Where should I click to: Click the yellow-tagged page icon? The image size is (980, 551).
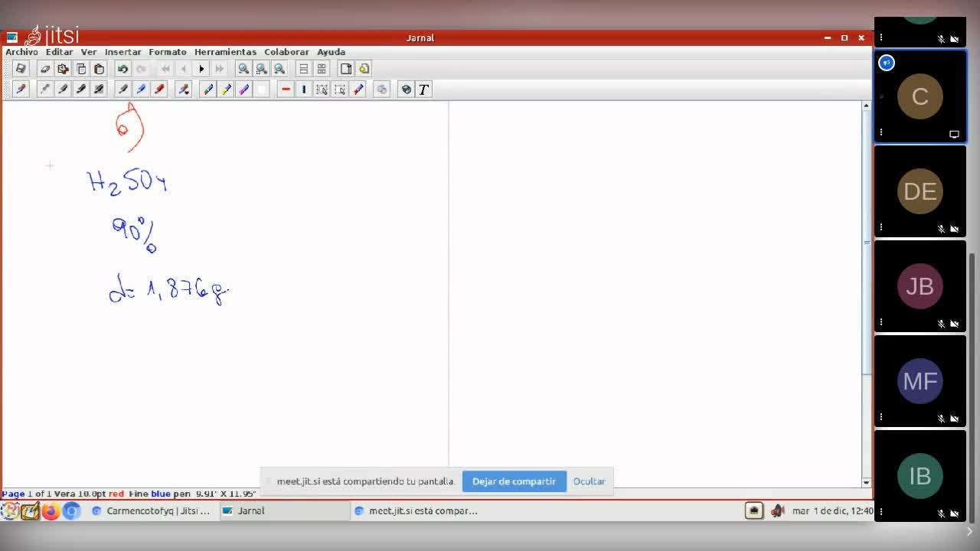(x=364, y=69)
